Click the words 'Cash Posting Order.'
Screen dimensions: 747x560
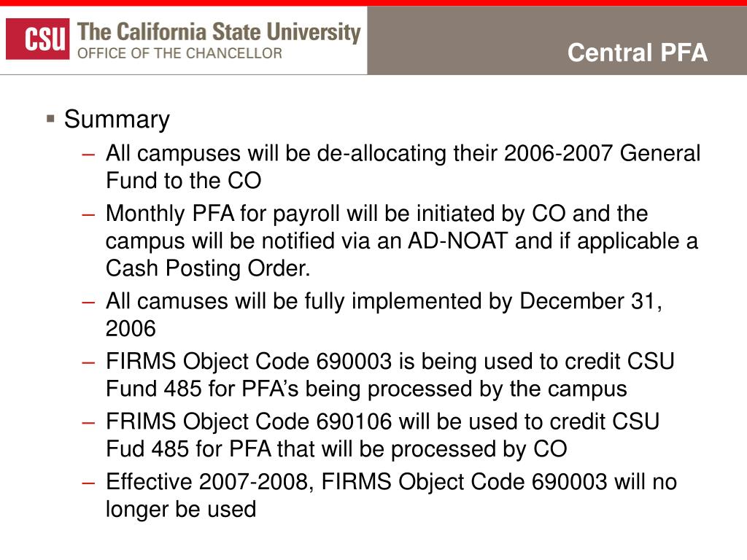click(x=208, y=268)
